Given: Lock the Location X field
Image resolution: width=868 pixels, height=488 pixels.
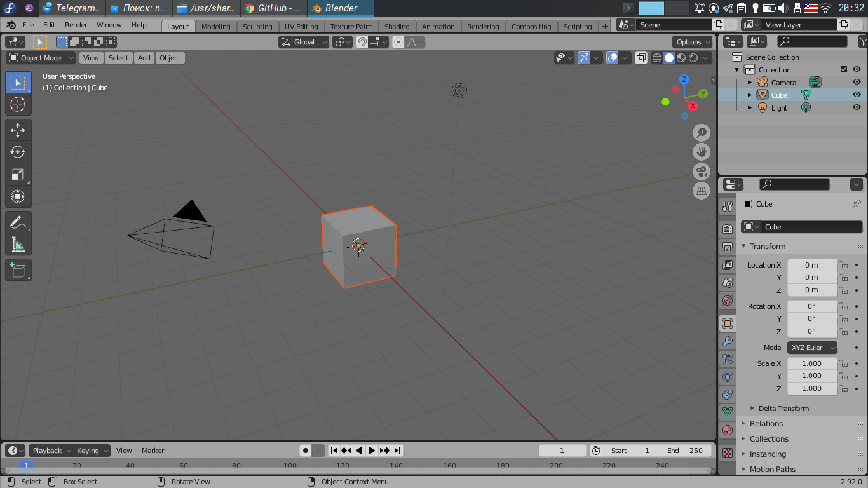Looking at the screenshot, I should click(843, 265).
